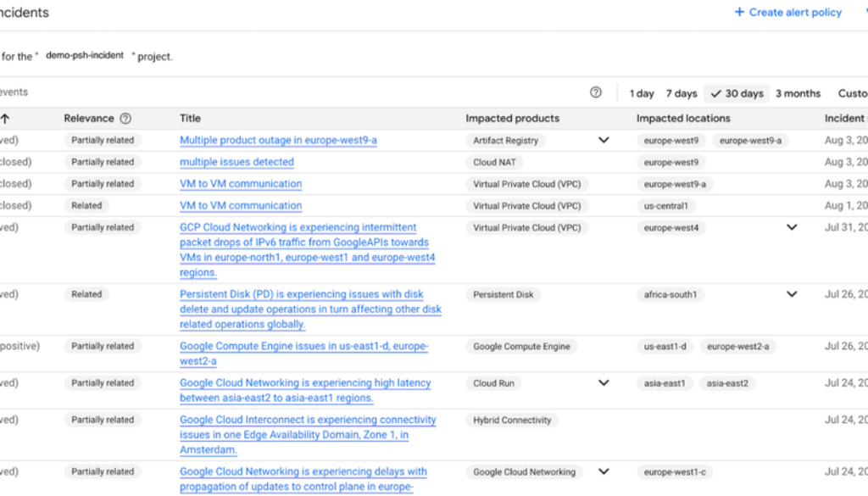Screen dimensions: 868x496
Task: Select the 1 day time range
Action: pos(642,93)
